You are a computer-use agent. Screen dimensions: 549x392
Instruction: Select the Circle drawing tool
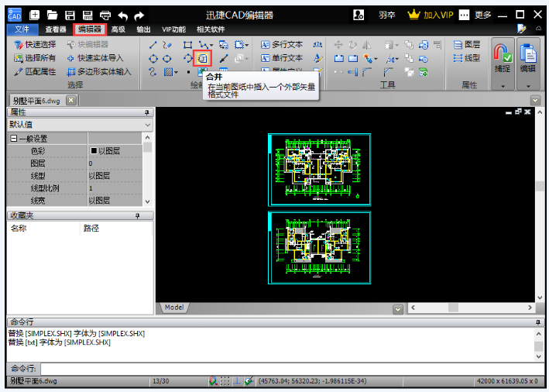[153, 59]
